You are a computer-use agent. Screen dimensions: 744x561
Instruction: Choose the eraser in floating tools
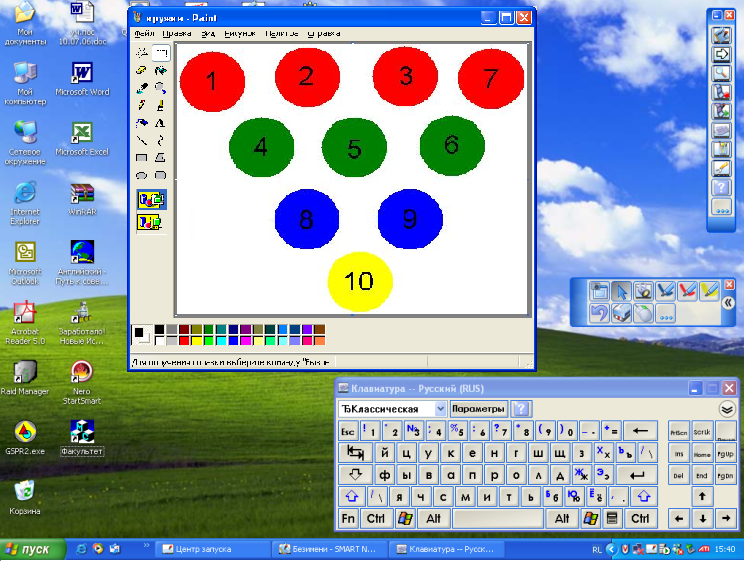coord(622,313)
